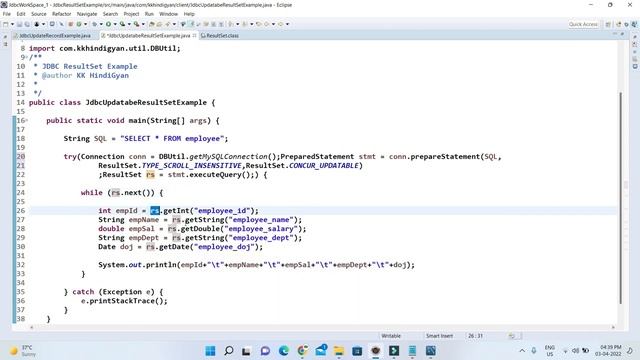
Task: Open the Refactor menu
Action: pos(62,14)
